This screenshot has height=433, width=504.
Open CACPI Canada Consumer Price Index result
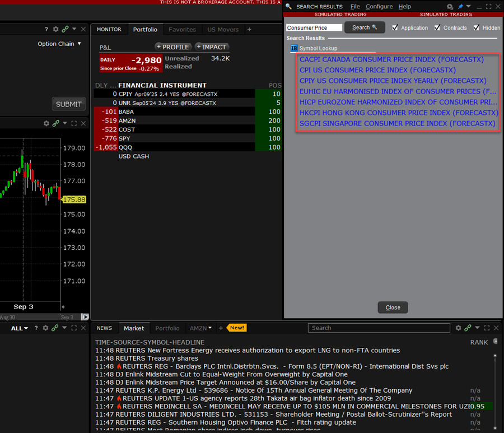pos(391,59)
